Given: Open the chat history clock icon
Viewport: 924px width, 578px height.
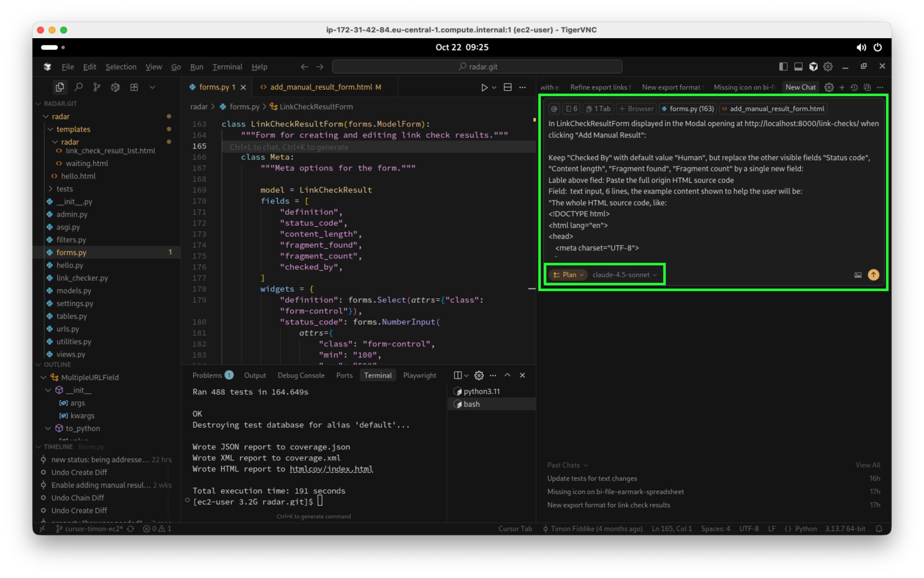Looking at the screenshot, I should (x=854, y=87).
